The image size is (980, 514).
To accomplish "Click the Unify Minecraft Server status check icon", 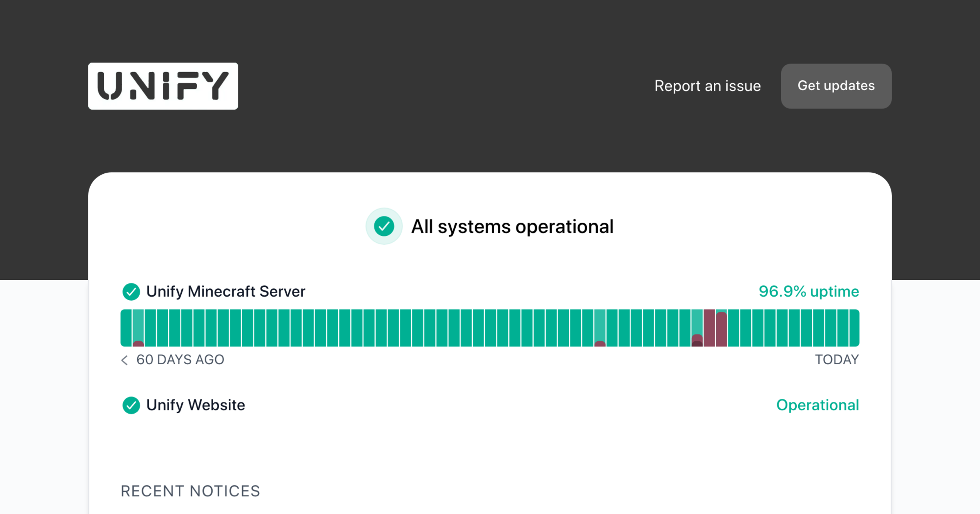I will (x=131, y=292).
